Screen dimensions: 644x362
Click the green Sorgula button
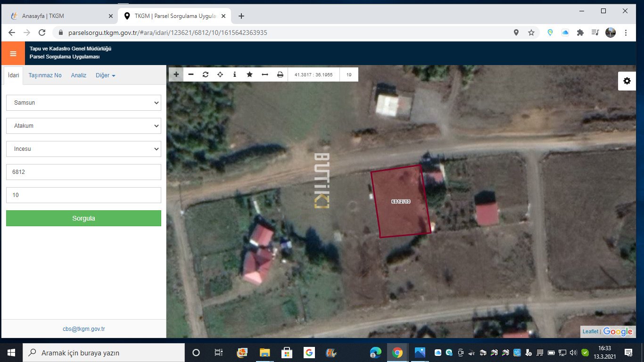click(x=83, y=218)
